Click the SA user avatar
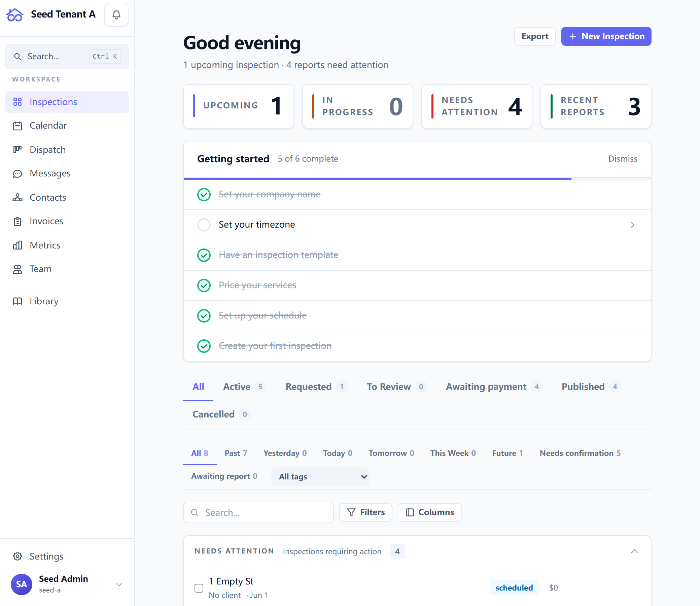Image resolution: width=700 pixels, height=606 pixels. [21, 584]
